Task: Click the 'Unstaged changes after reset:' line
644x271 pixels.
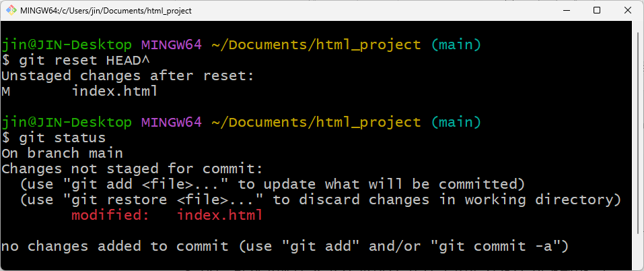Action: [x=128, y=76]
